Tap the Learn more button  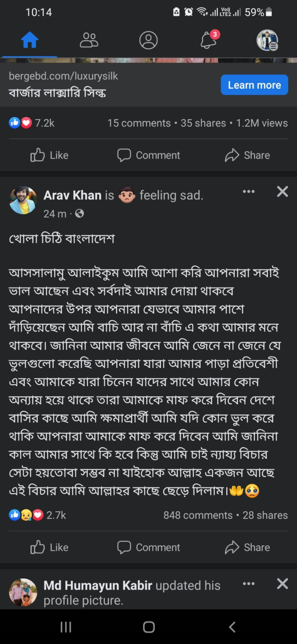(254, 85)
